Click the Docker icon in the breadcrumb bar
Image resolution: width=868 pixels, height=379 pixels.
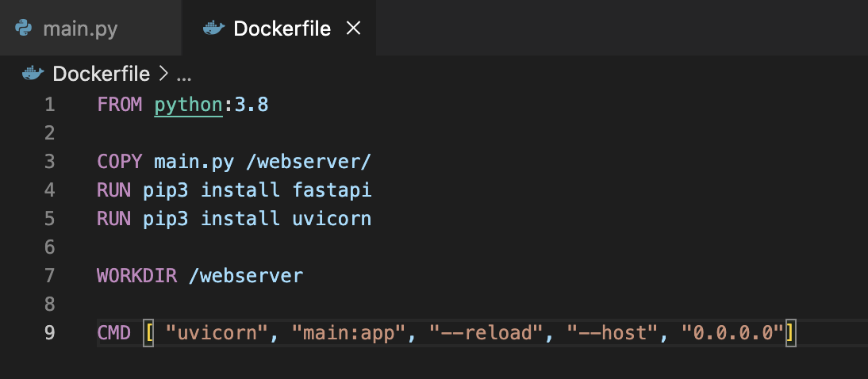point(32,75)
